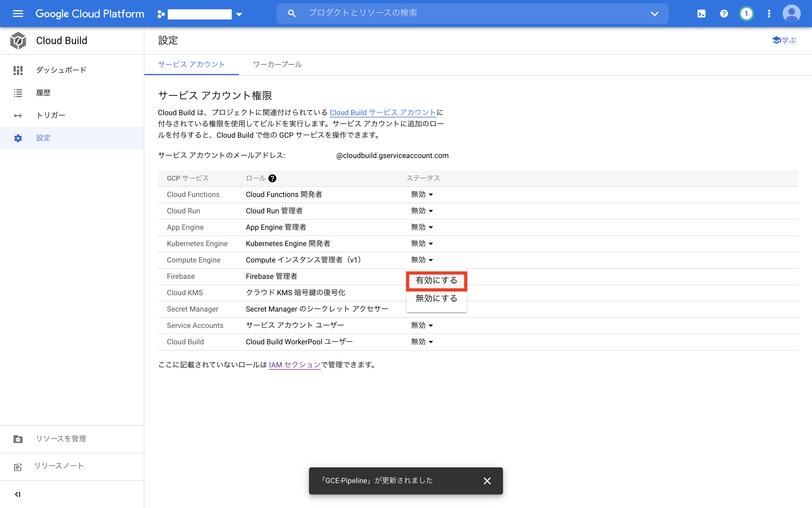Click the Cloud Build product icon
The height and width of the screenshot is (508, 812).
[x=18, y=41]
